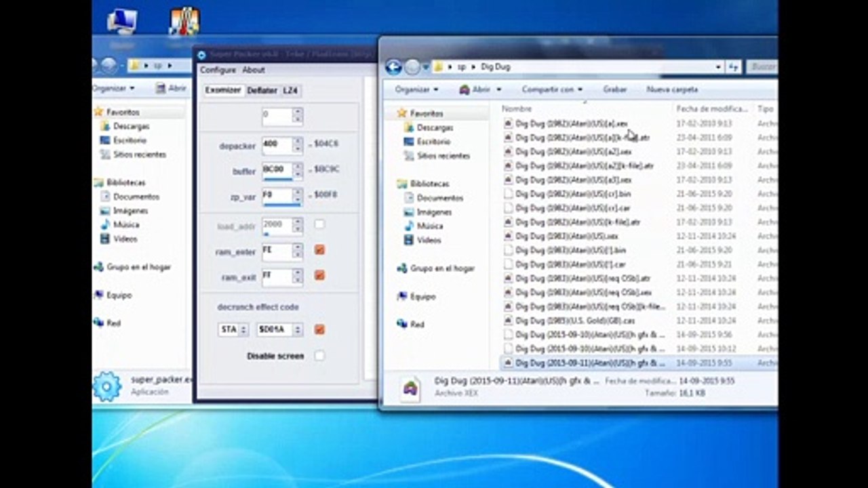Image resolution: width=868 pixels, height=488 pixels.
Task: Open Organizar dropdown in Dig Dug window
Action: tap(416, 89)
